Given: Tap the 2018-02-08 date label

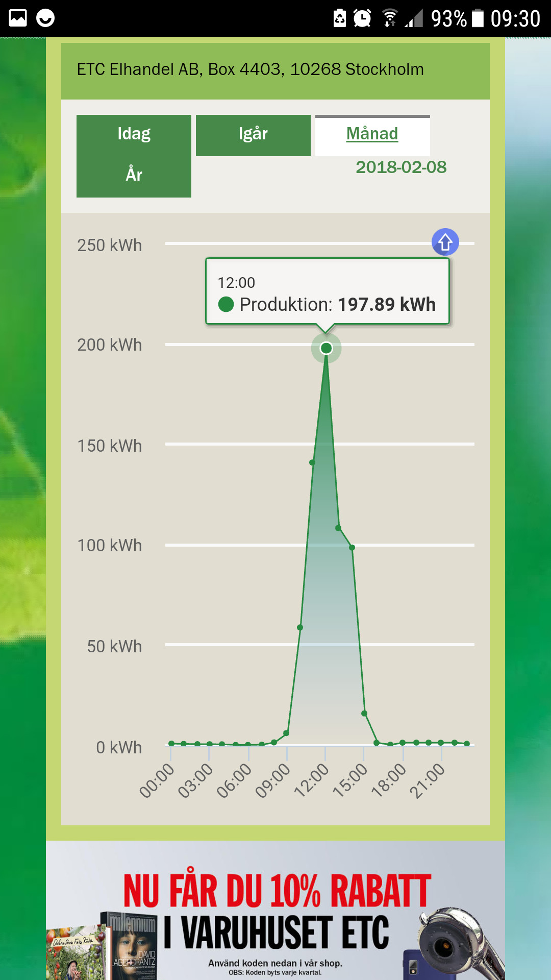Looking at the screenshot, I should coord(401,167).
